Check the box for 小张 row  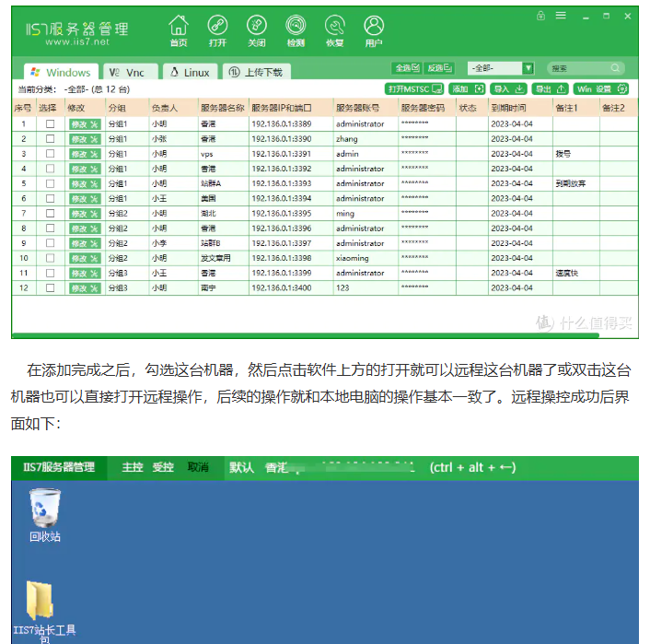[x=50, y=138]
